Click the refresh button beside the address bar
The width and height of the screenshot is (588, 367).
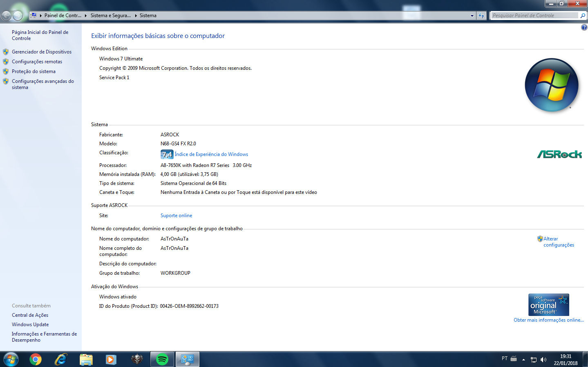(481, 16)
